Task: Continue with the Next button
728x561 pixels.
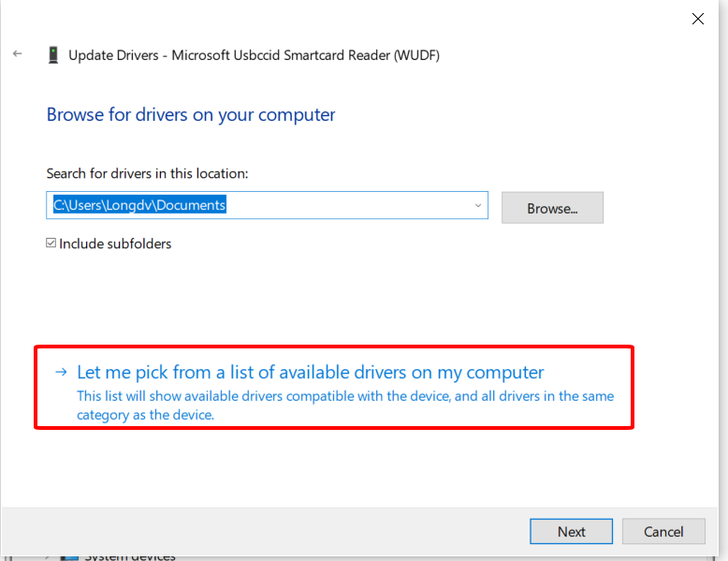Action: coord(571,531)
